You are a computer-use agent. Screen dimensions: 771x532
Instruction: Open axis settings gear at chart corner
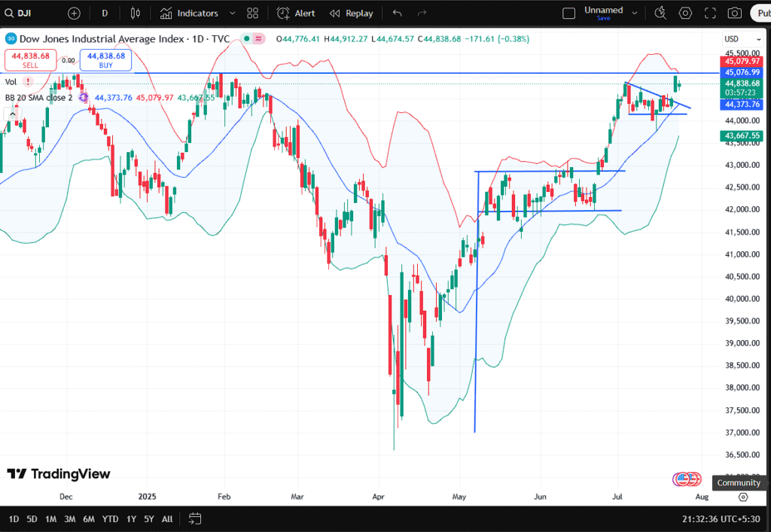pos(743,497)
